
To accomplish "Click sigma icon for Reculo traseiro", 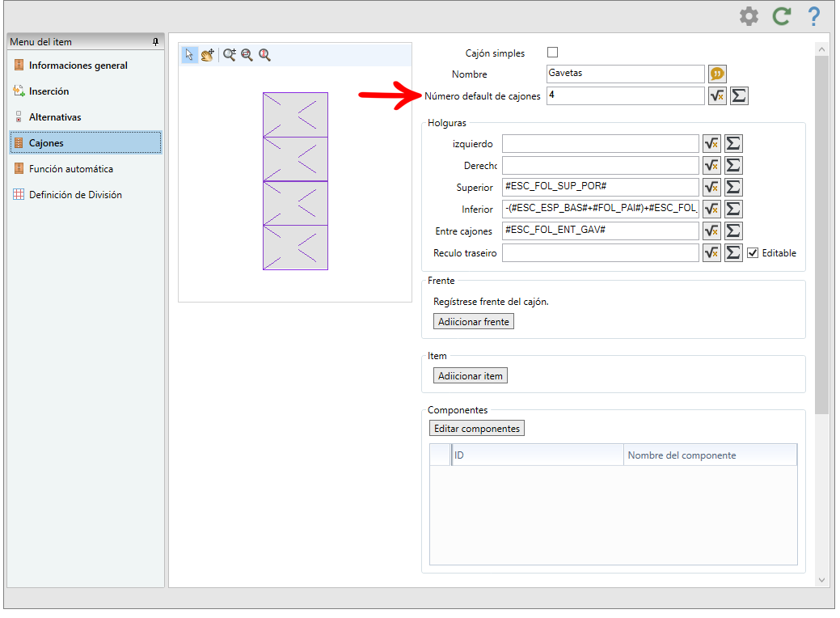I will (733, 253).
